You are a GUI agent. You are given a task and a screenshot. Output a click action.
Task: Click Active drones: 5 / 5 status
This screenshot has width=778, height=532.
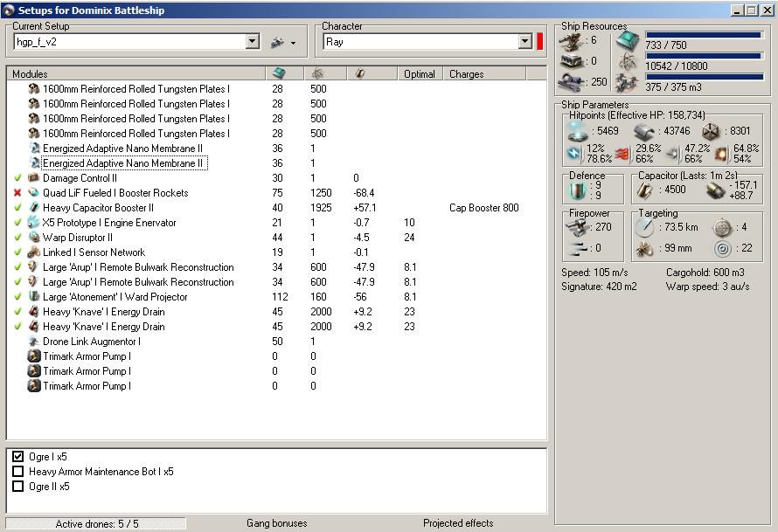[96, 523]
